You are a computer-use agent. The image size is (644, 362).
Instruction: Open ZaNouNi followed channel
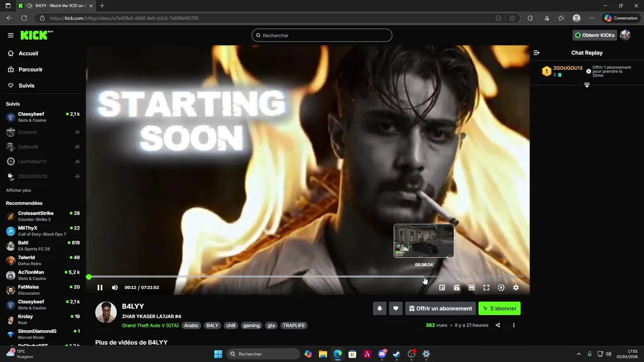tap(42, 147)
